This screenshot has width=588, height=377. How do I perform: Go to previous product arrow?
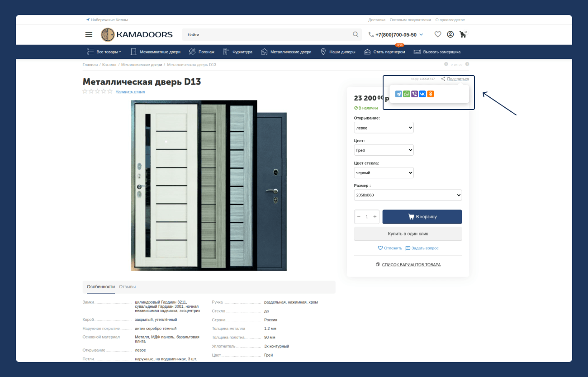tap(446, 64)
